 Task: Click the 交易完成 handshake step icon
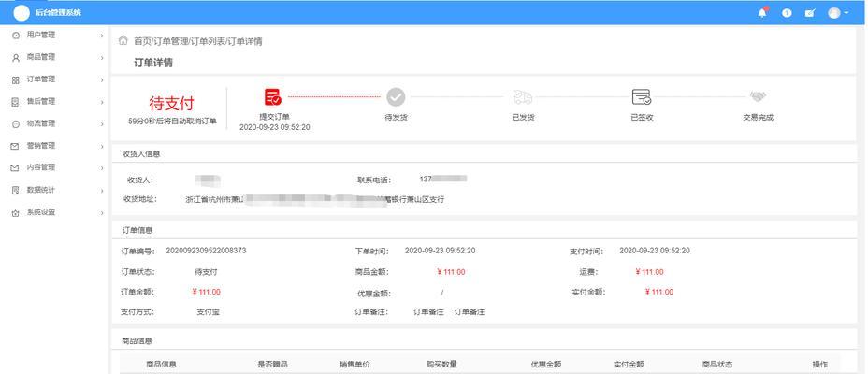[x=758, y=96]
